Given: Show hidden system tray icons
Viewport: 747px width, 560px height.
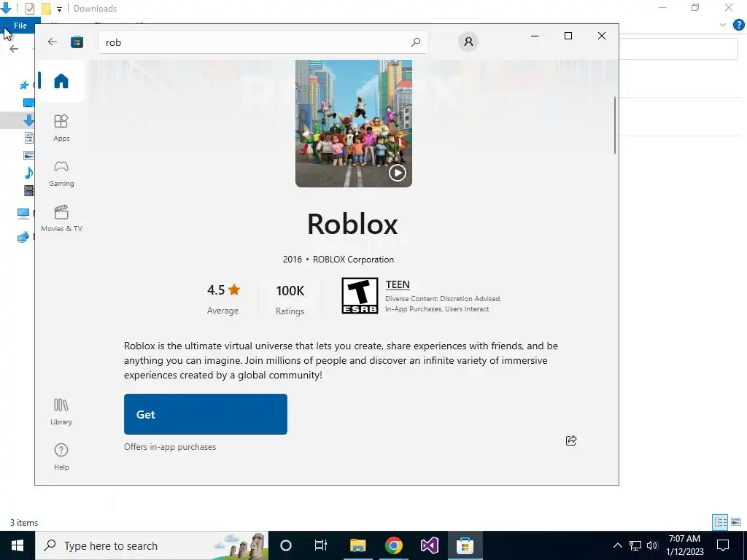Looking at the screenshot, I should 617,545.
